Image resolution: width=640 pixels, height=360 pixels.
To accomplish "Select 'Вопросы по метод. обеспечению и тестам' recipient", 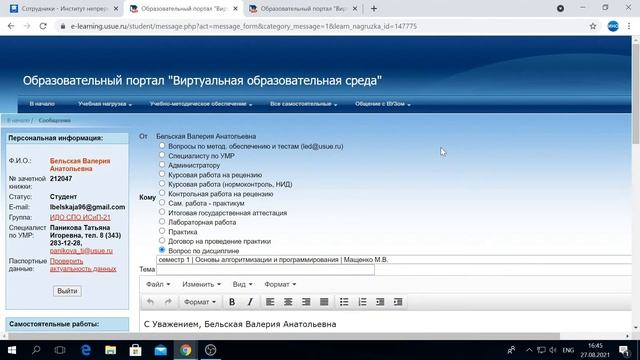I will coord(162,146).
